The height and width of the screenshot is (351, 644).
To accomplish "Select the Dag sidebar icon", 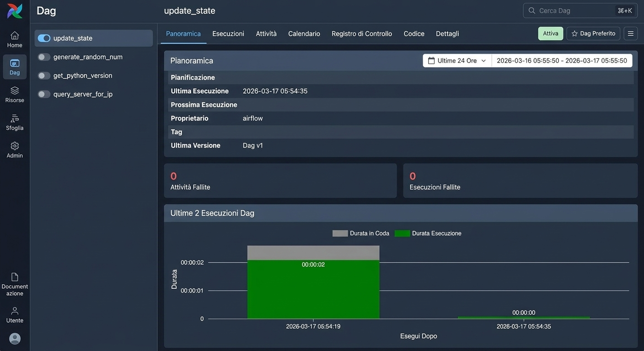I will [15, 67].
